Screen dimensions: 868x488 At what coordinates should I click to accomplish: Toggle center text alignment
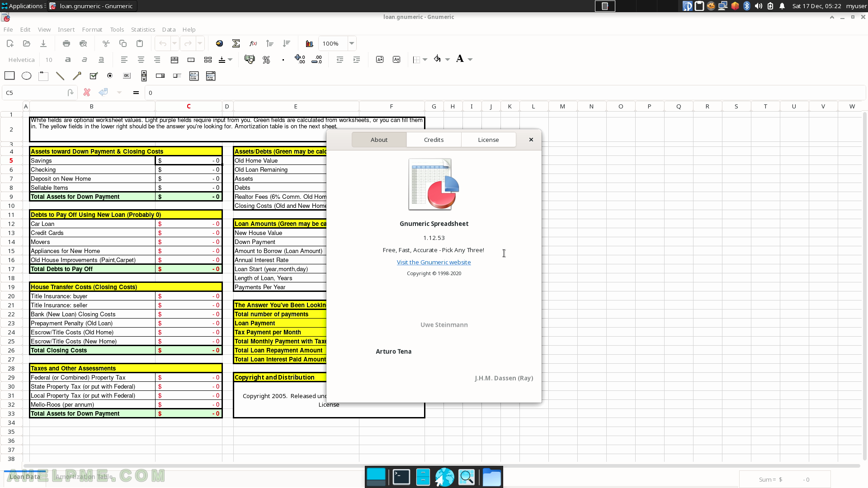[x=141, y=59]
